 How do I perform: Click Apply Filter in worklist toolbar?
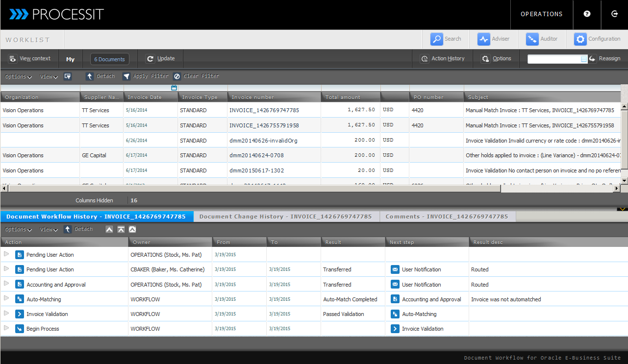[x=145, y=76]
